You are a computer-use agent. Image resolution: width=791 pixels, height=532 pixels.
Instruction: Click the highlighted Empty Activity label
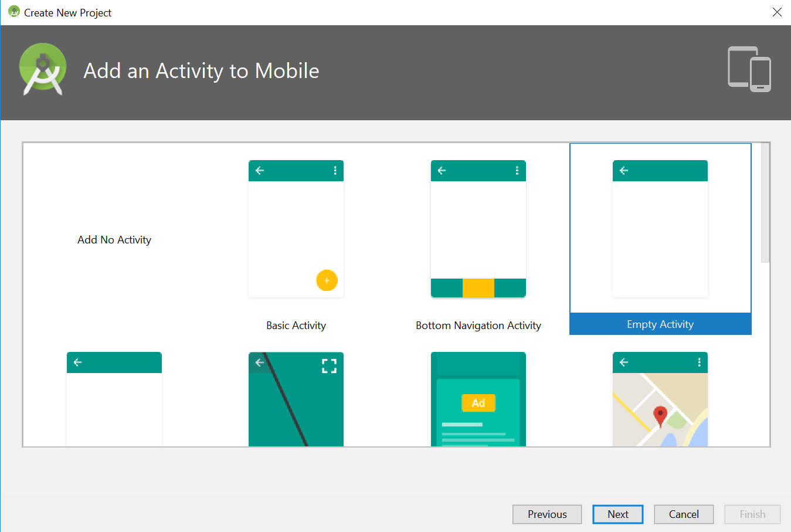pos(660,324)
